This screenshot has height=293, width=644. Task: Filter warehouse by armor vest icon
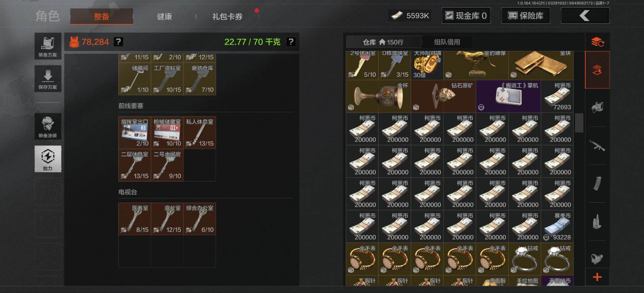click(x=597, y=107)
